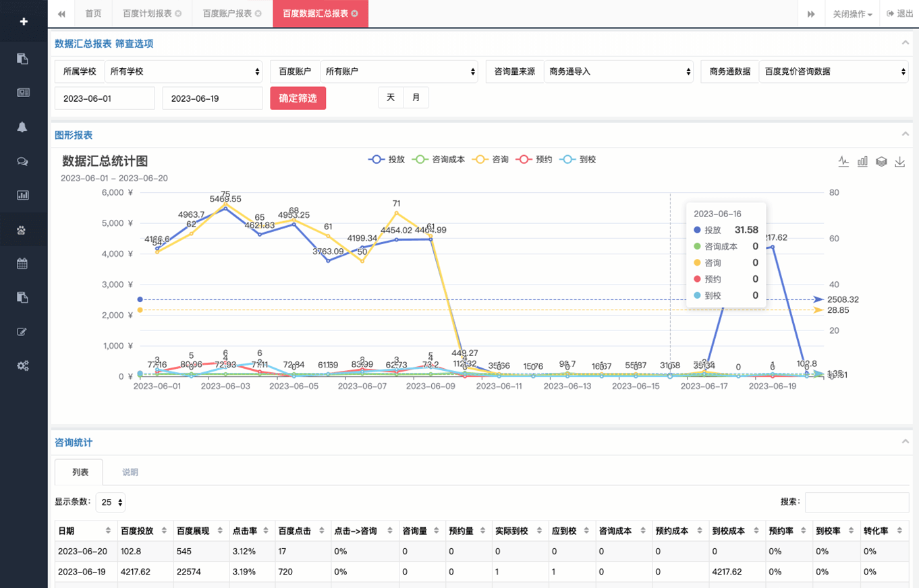919x588 pixels.
Task: Toggle 咨询成本 series in chart legend
Action: pyautogui.click(x=439, y=160)
